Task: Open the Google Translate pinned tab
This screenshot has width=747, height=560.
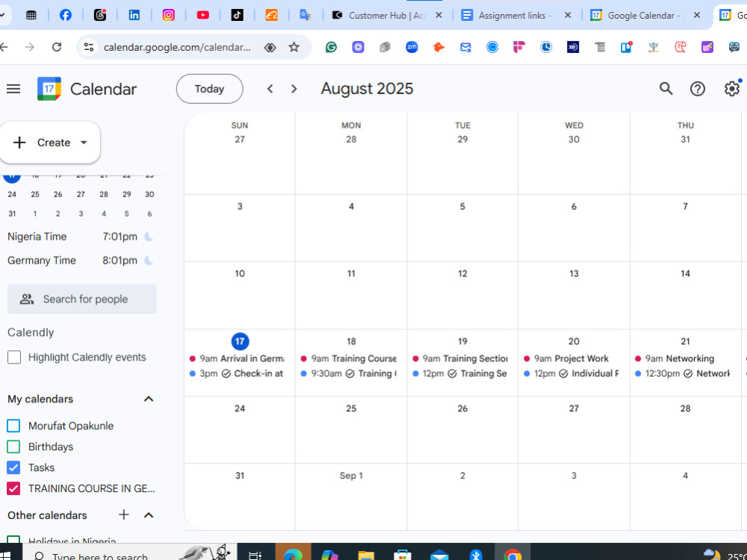Action: click(306, 15)
